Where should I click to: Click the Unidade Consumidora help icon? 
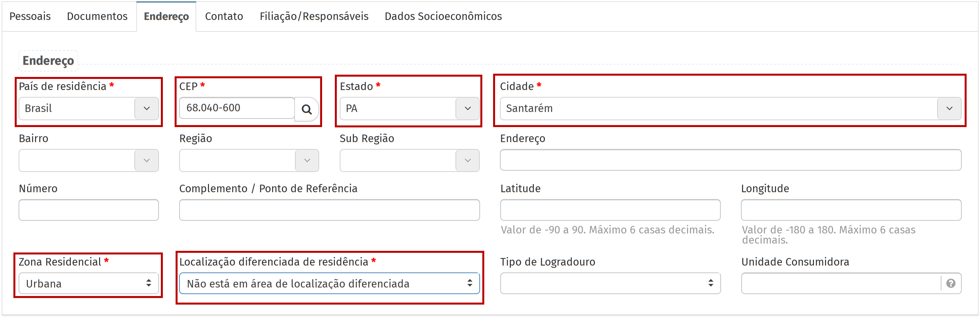click(951, 284)
